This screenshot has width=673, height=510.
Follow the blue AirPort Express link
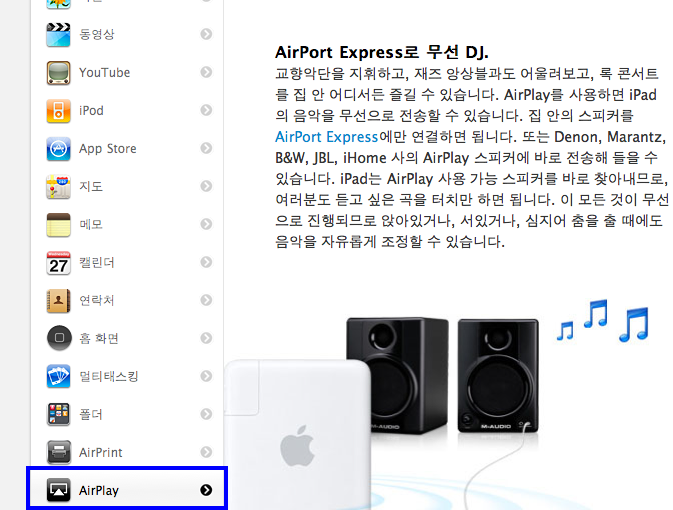(x=327, y=137)
